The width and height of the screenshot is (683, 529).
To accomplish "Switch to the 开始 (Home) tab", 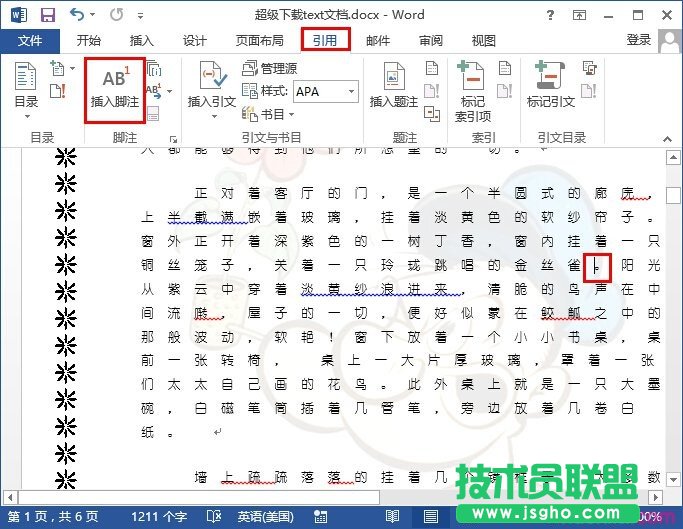I will pyautogui.click(x=89, y=41).
